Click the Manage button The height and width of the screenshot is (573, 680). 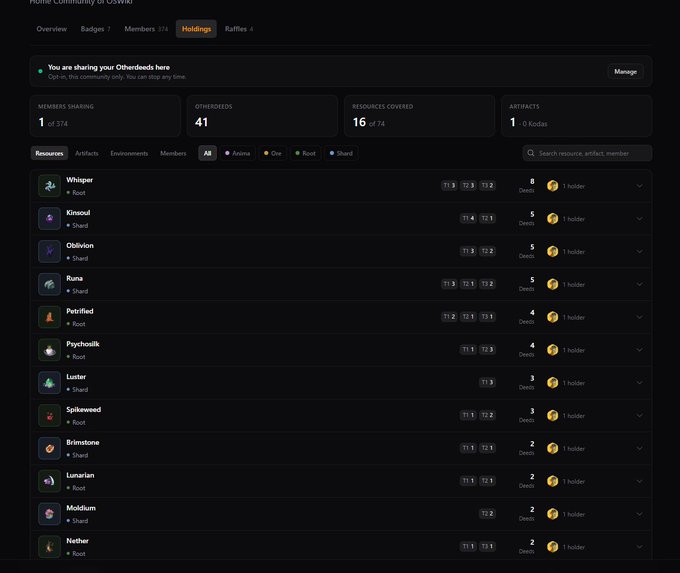(625, 72)
